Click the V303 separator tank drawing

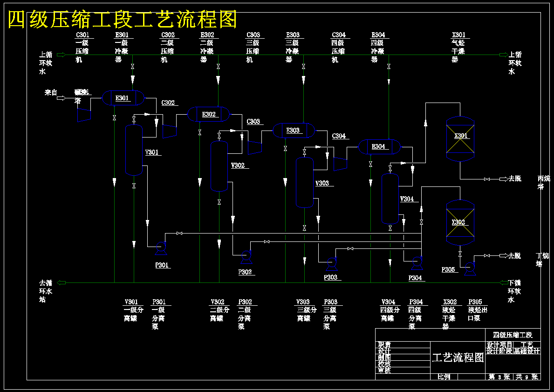tap(305, 182)
